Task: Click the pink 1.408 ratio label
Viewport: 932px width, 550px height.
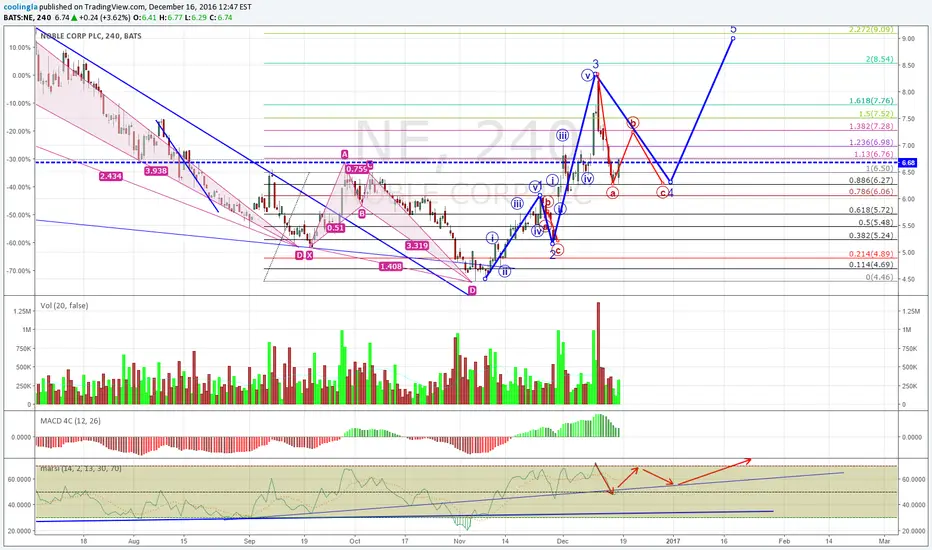Action: [x=391, y=267]
